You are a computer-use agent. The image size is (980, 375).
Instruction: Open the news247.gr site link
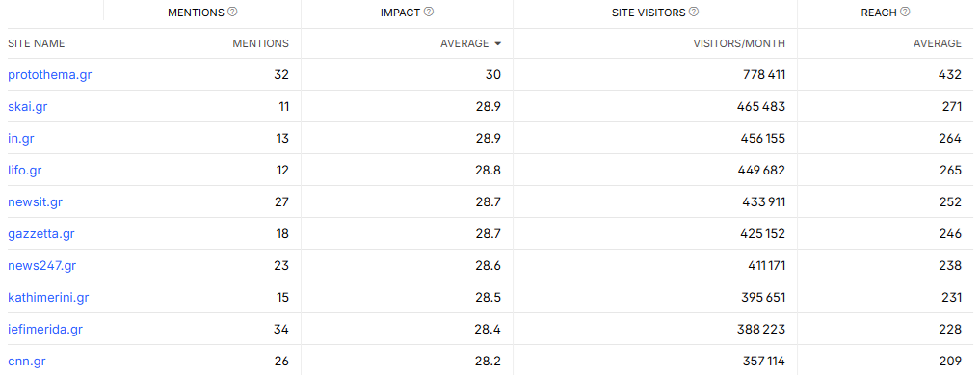41,266
